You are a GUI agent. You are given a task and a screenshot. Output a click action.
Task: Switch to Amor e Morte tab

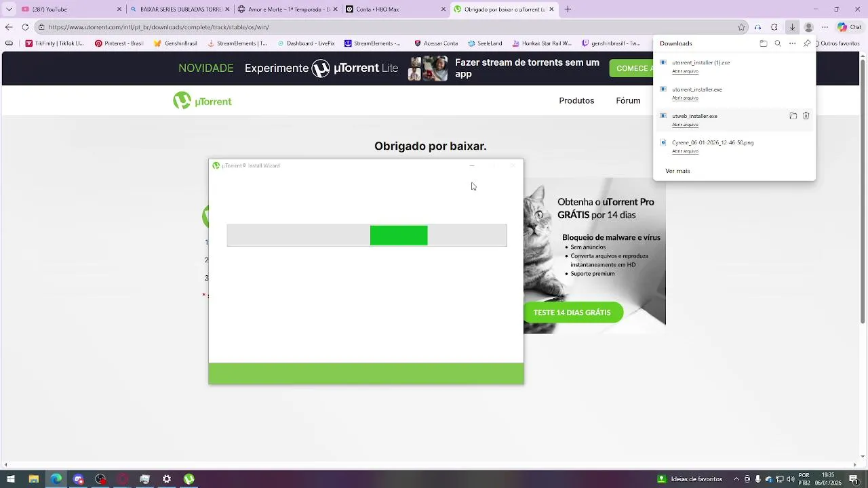287,9
